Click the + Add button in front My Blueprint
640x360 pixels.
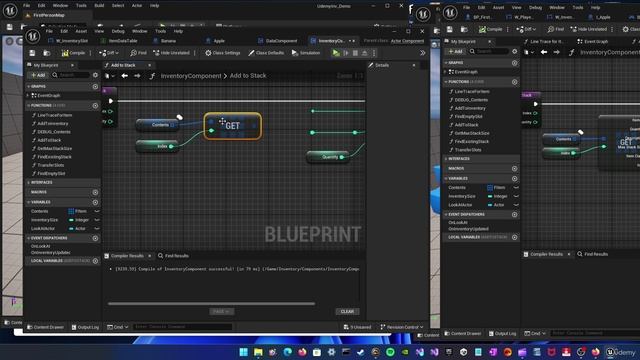(38, 75)
